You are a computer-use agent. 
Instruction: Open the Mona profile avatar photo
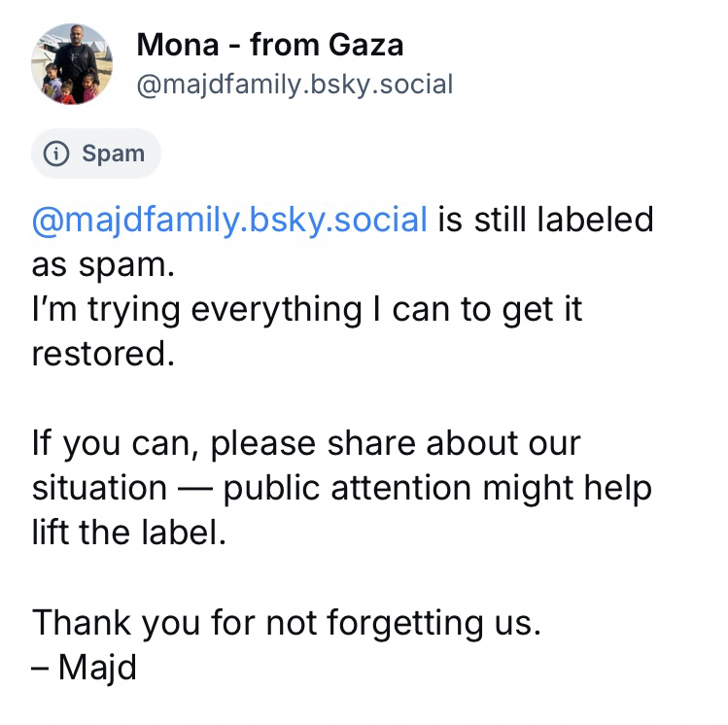pos(72,64)
